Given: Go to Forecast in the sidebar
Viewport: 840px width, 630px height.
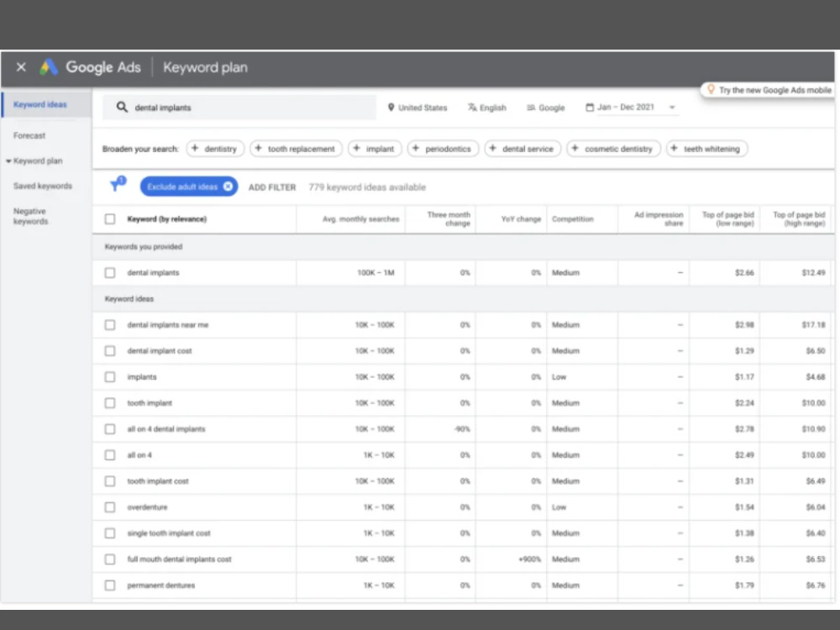Looking at the screenshot, I should click(29, 135).
